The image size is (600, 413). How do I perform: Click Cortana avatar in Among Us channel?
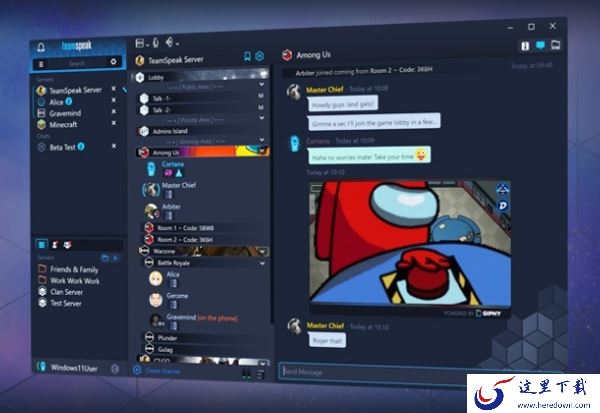click(152, 169)
